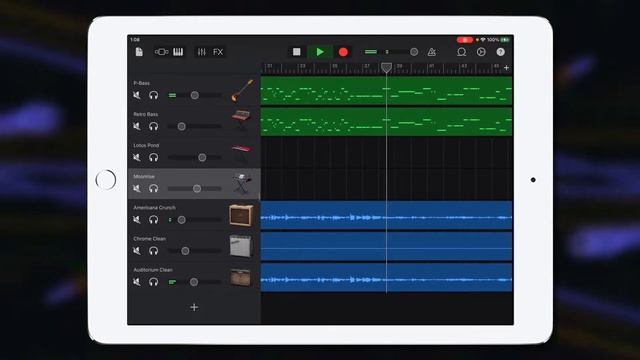Toggle the metronome icon
Viewport: 640px width, 360px height.
point(431,52)
